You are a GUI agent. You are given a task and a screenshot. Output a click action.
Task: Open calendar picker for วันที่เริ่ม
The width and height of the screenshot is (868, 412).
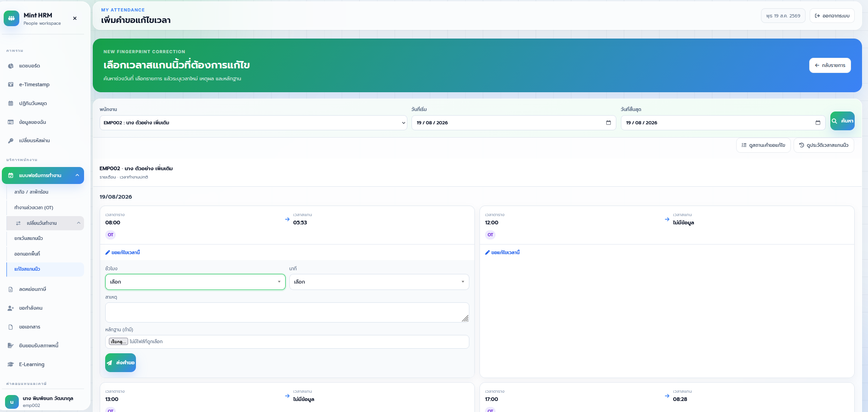click(x=609, y=122)
